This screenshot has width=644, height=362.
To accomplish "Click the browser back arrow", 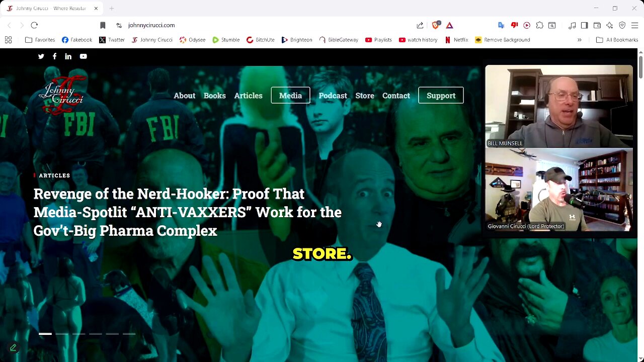I will click(x=9, y=25).
